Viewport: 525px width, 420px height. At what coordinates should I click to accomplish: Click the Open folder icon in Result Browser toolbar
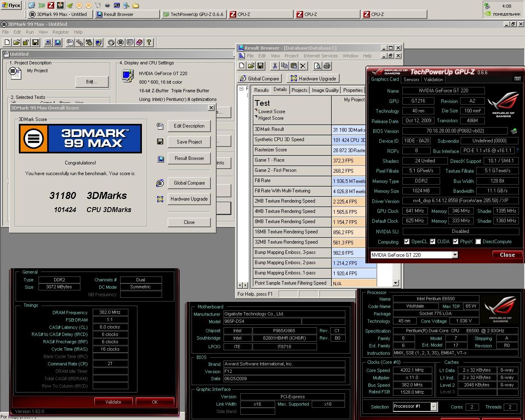(251, 66)
